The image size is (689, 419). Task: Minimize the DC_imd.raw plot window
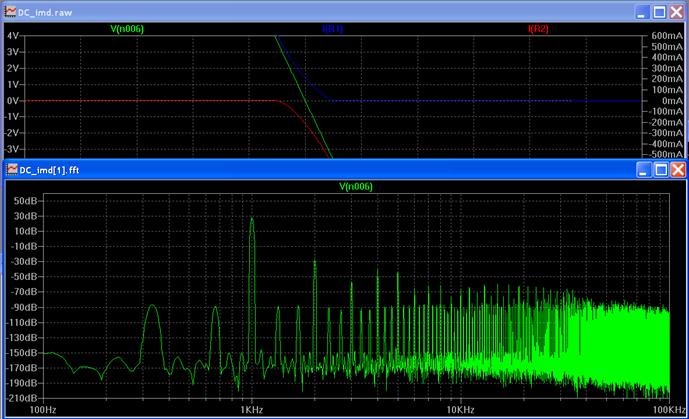coord(642,12)
